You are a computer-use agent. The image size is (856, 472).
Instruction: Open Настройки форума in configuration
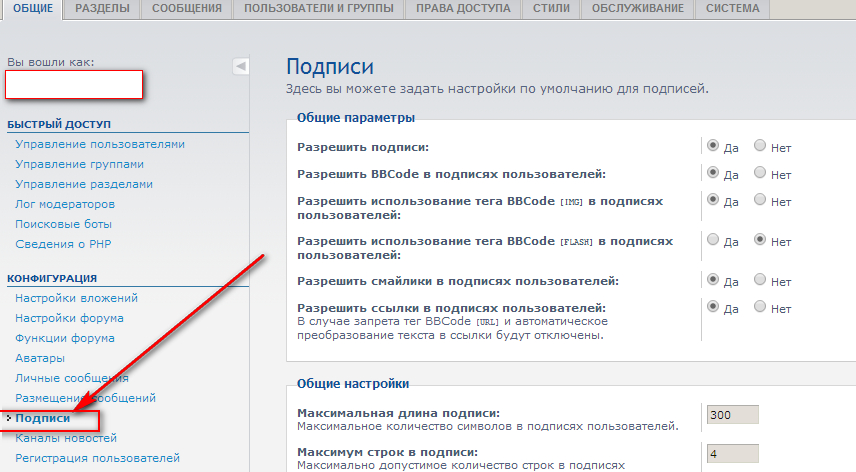pos(69,318)
